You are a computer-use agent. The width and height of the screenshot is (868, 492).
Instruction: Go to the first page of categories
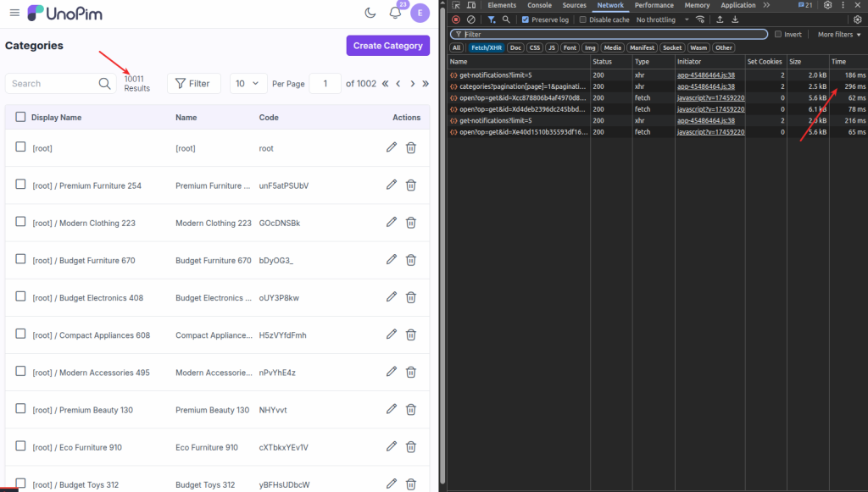point(386,84)
